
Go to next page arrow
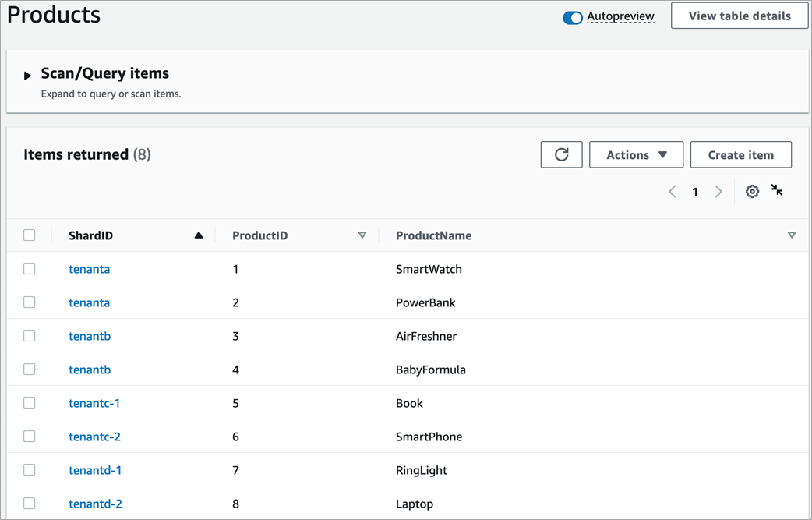718,192
